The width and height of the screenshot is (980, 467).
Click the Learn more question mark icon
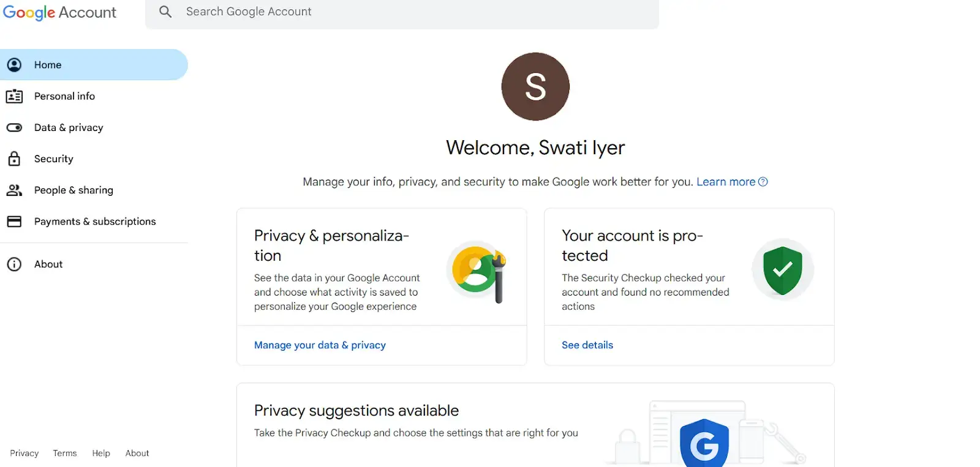point(763,181)
